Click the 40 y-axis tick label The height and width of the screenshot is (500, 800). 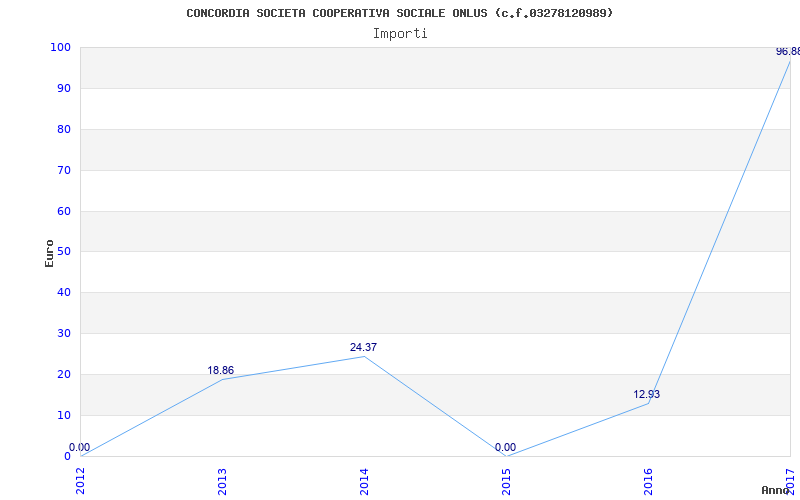[63, 292]
